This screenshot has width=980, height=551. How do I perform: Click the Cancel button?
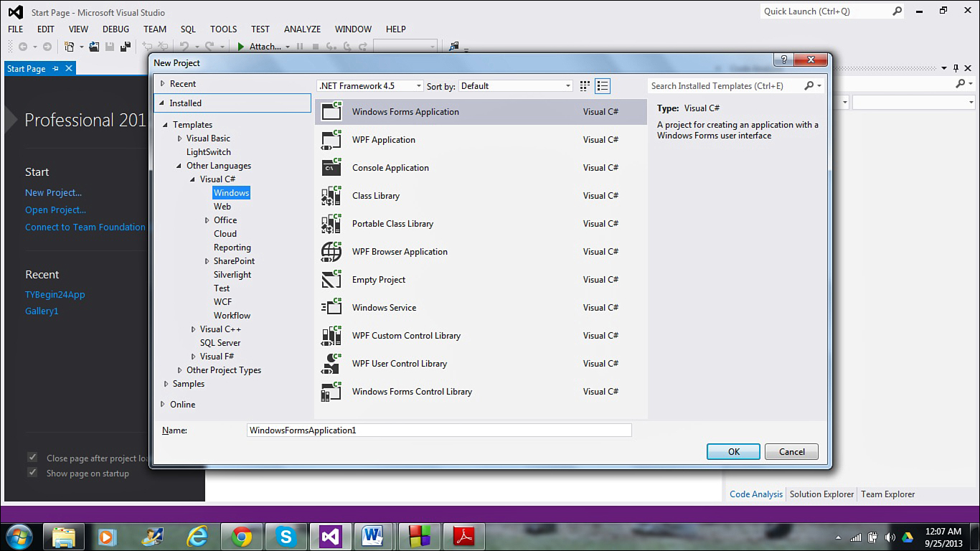pos(791,452)
